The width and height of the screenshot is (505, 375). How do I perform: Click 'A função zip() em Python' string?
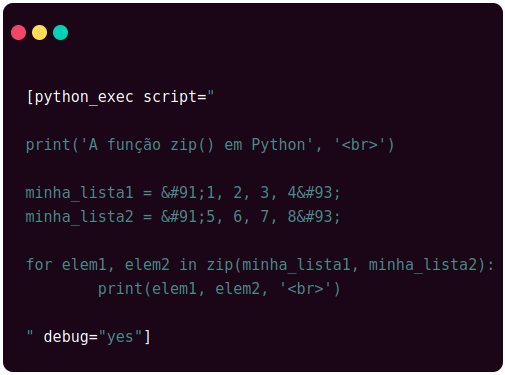pyautogui.click(x=197, y=145)
